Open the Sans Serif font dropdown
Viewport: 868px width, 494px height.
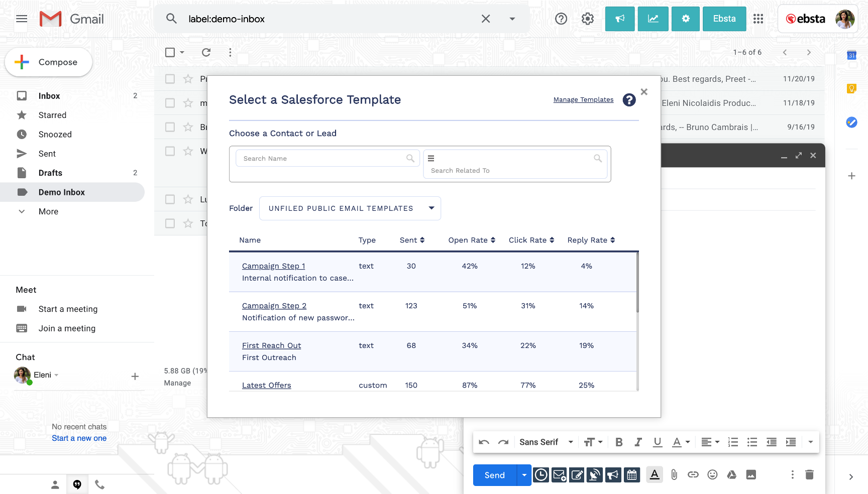tap(546, 442)
